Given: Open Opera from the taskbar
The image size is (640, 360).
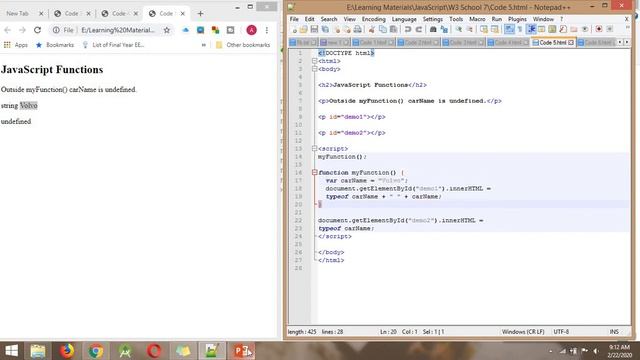Looking at the screenshot, I should coord(154,351).
